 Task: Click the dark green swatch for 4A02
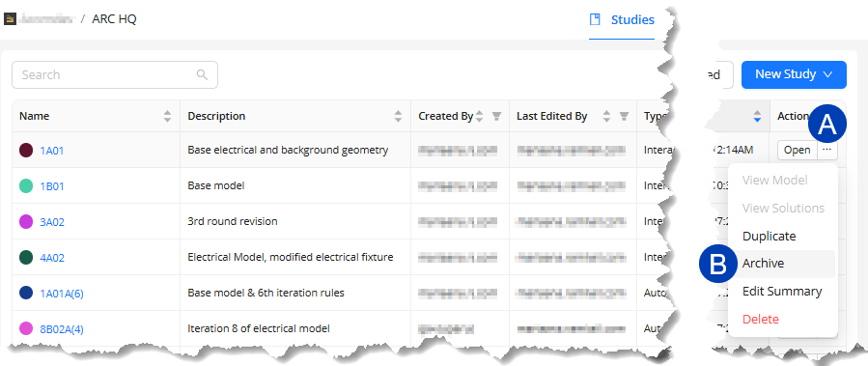coord(26,258)
